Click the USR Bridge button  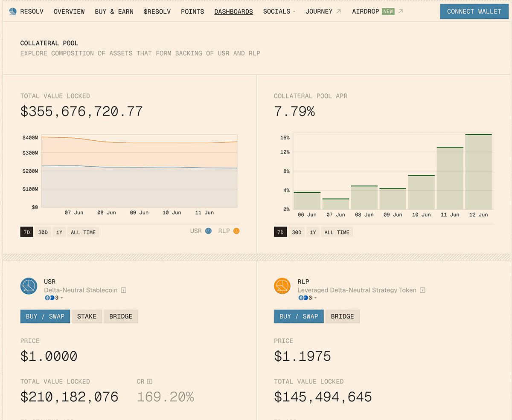pos(121,316)
